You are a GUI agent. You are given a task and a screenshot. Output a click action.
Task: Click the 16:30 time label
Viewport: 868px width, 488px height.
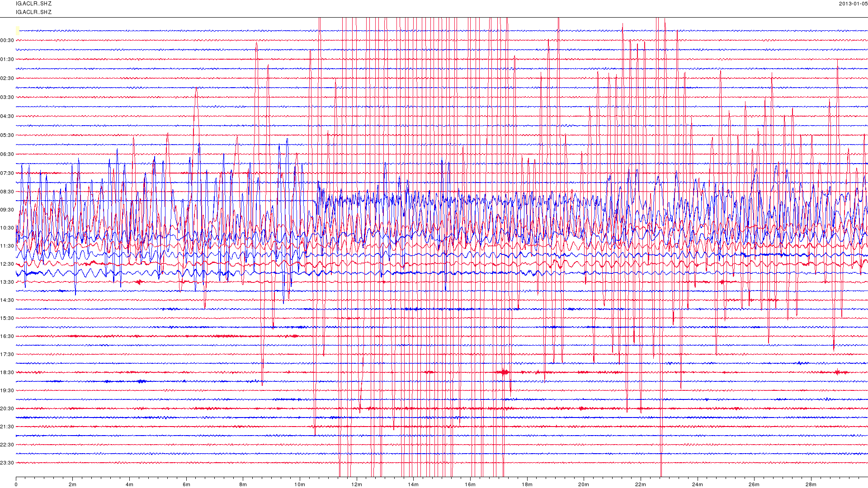pos(7,337)
